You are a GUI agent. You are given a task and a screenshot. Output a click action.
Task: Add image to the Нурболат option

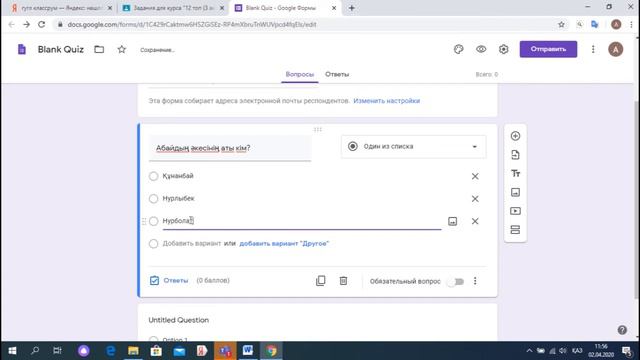452,221
